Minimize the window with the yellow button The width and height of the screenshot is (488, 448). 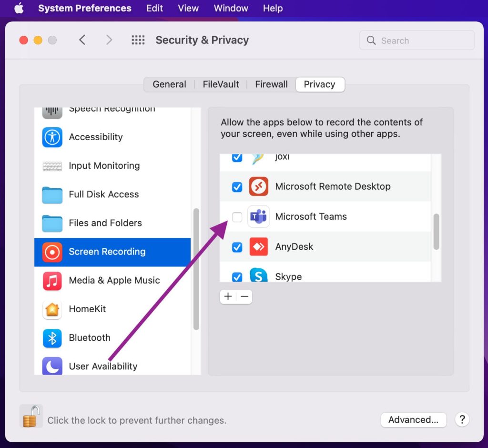[38, 40]
